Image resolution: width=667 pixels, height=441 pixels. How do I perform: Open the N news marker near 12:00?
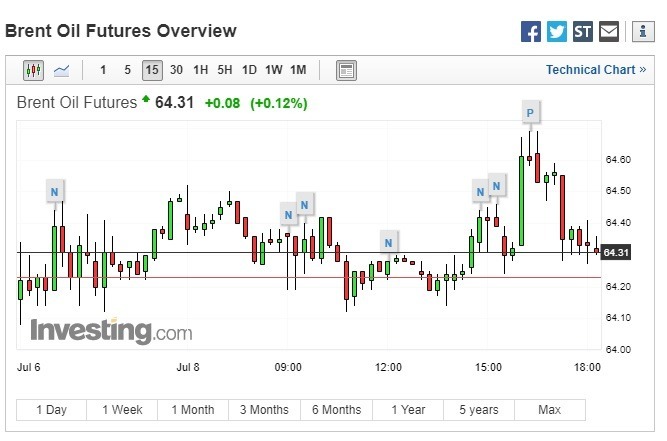[x=388, y=243]
